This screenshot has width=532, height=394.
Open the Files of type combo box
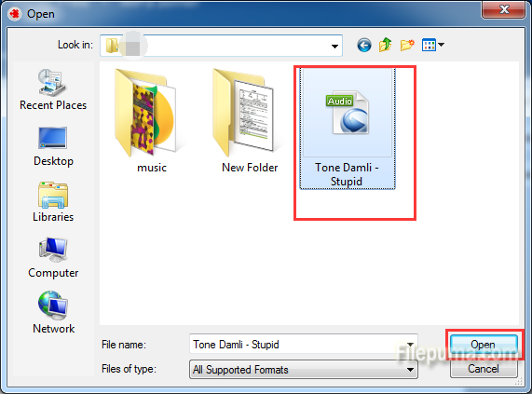click(x=304, y=369)
